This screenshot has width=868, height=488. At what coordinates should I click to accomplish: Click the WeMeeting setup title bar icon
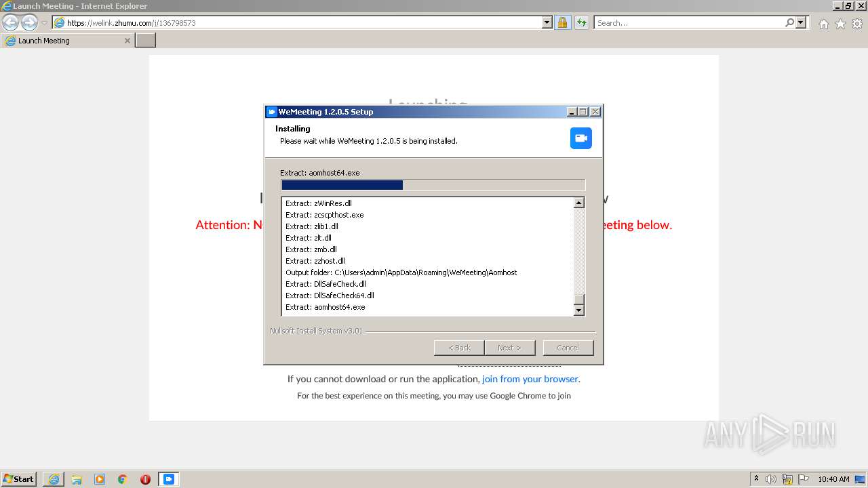pos(272,112)
